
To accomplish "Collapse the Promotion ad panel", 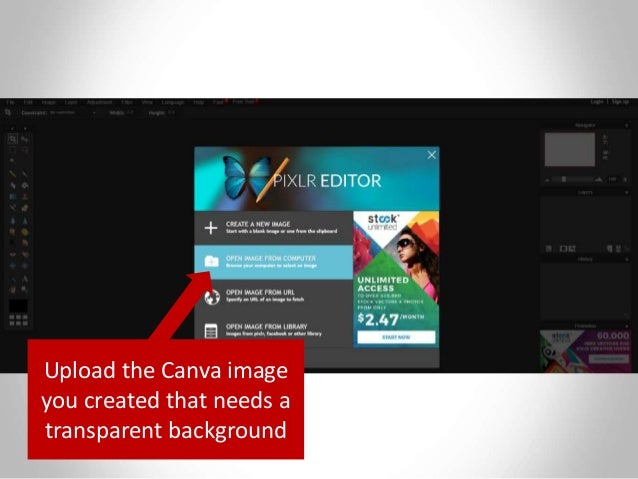I will (x=626, y=326).
